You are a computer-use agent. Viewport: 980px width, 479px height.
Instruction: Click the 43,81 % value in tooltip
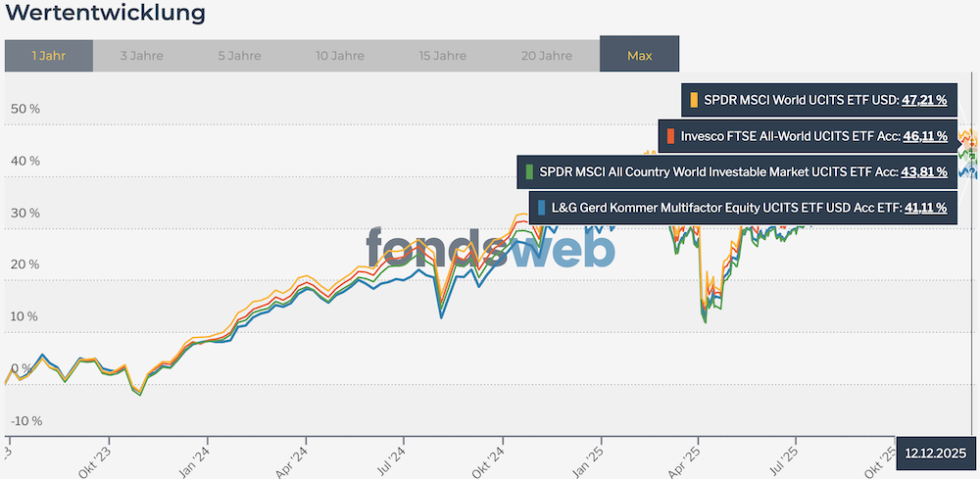(x=924, y=171)
